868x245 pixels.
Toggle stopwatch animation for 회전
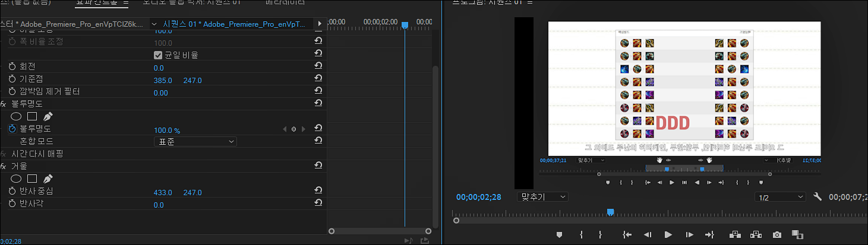12,68
